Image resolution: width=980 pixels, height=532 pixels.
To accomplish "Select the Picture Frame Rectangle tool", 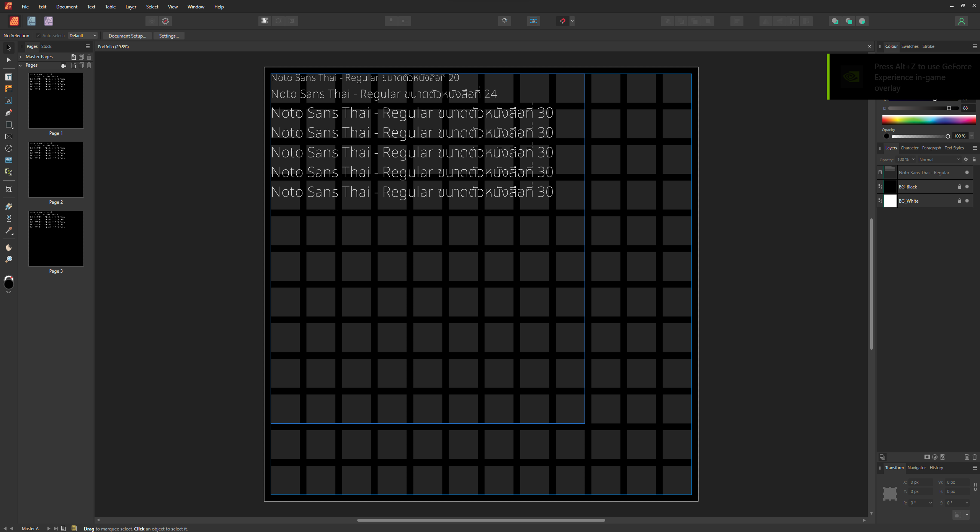I will tap(9, 136).
